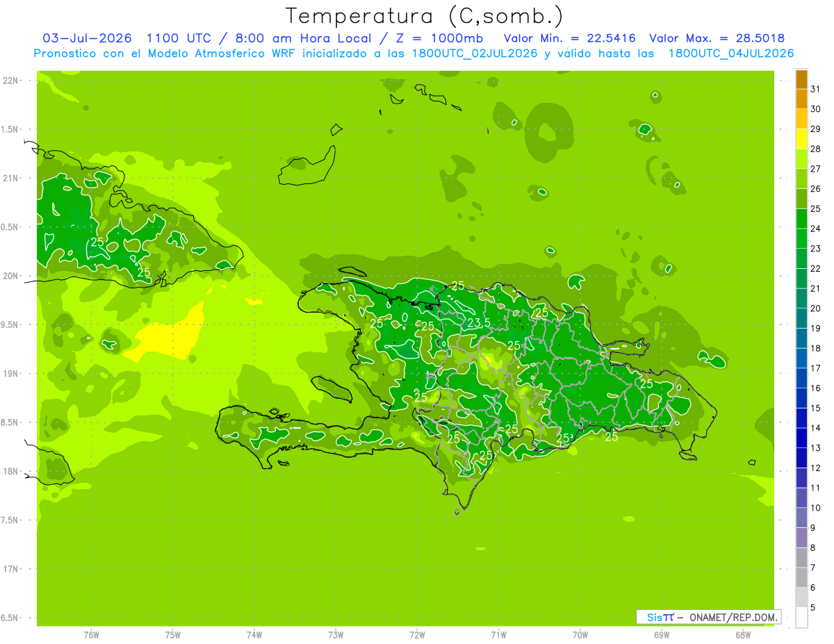
Task: Click the '73W' longitude axis label
Action: pyautogui.click(x=336, y=635)
